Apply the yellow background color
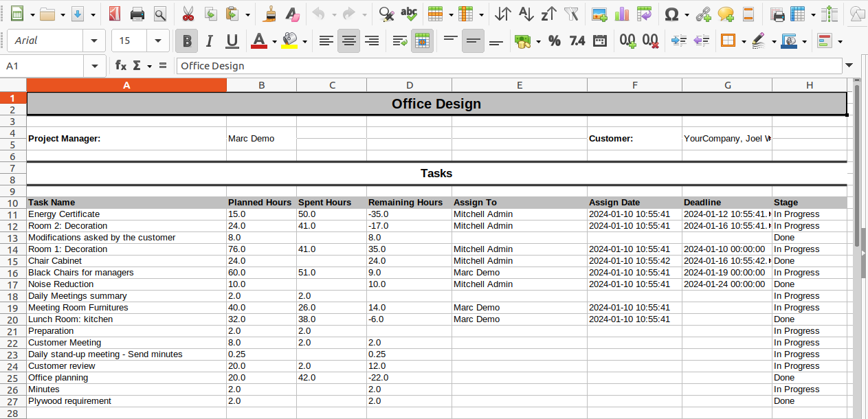 pyautogui.click(x=290, y=41)
